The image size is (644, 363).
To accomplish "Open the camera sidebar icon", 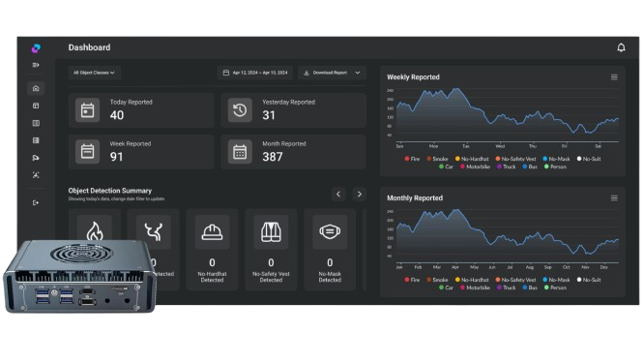I will click(x=36, y=158).
